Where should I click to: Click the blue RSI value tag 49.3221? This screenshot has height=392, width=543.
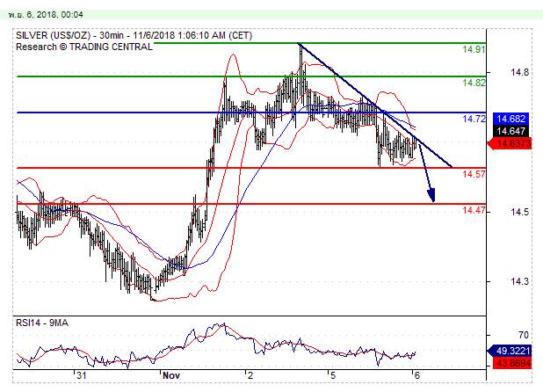tap(510, 352)
